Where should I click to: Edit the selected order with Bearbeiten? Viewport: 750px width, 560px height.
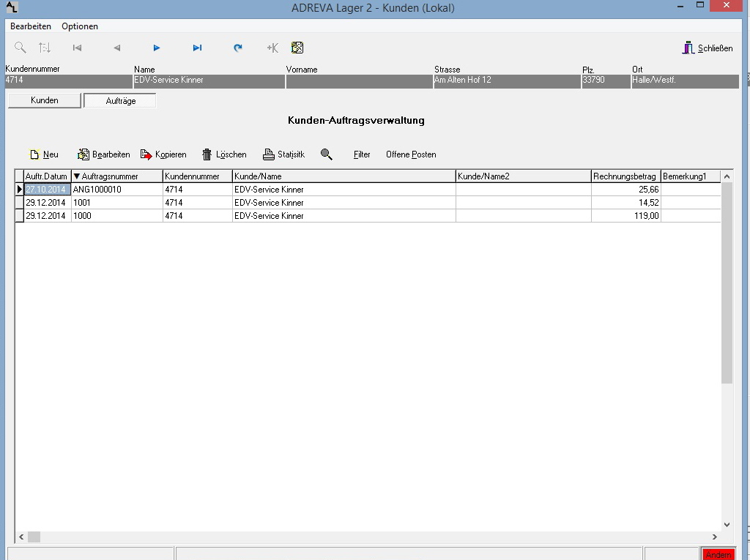click(x=104, y=154)
